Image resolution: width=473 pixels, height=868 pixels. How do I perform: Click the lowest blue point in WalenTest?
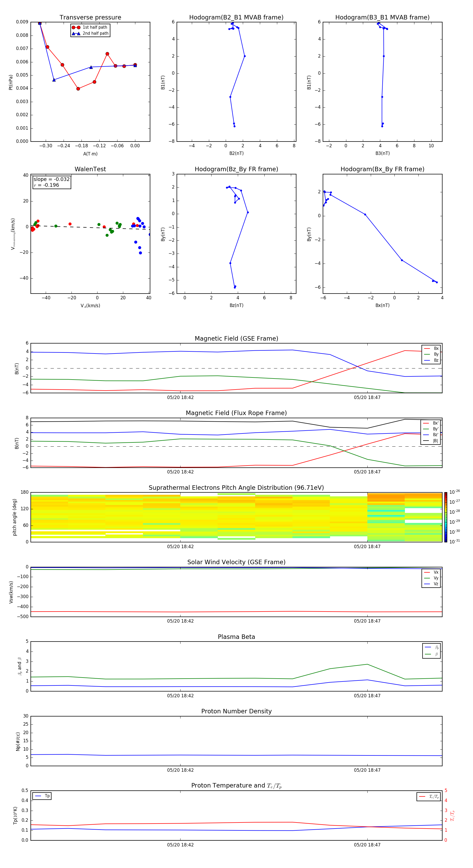click(x=140, y=253)
